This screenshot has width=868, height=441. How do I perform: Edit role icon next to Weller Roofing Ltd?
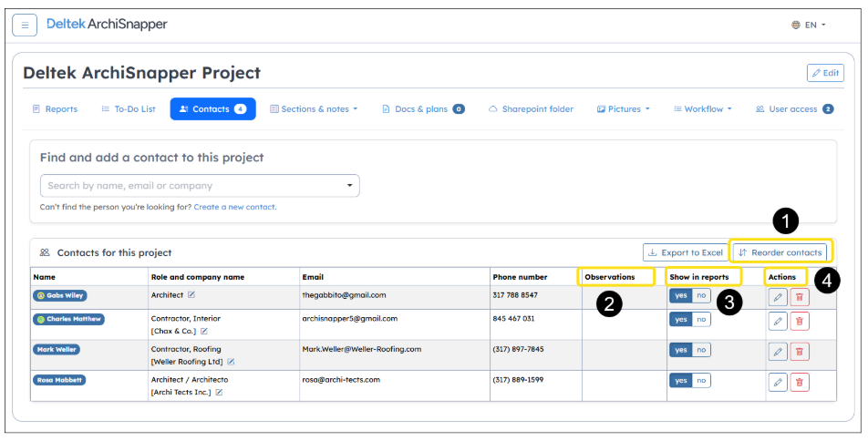(232, 362)
